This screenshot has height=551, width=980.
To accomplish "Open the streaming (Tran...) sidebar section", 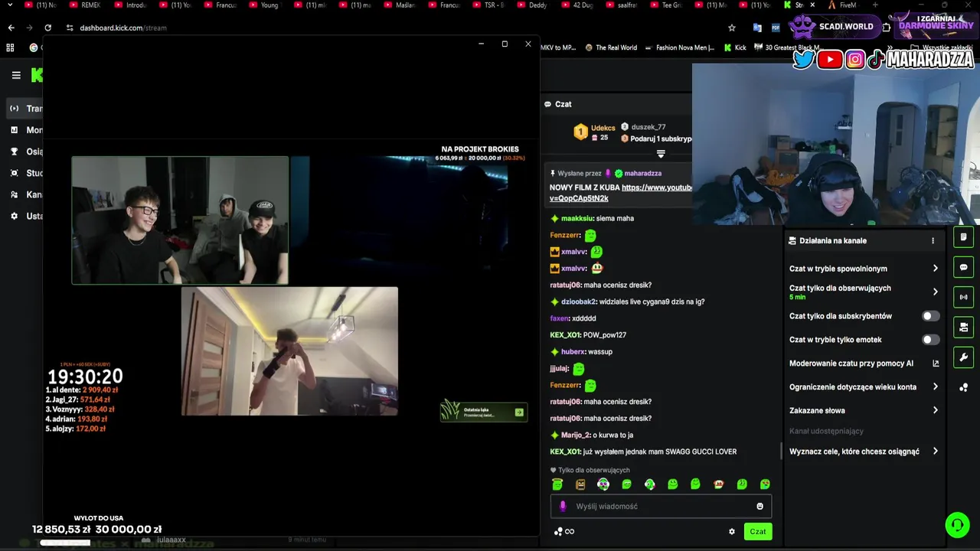I will [x=24, y=109].
